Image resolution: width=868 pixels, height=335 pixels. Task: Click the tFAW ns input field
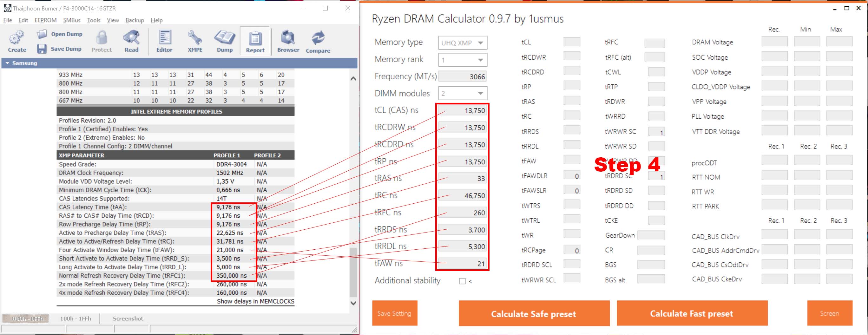(462, 264)
